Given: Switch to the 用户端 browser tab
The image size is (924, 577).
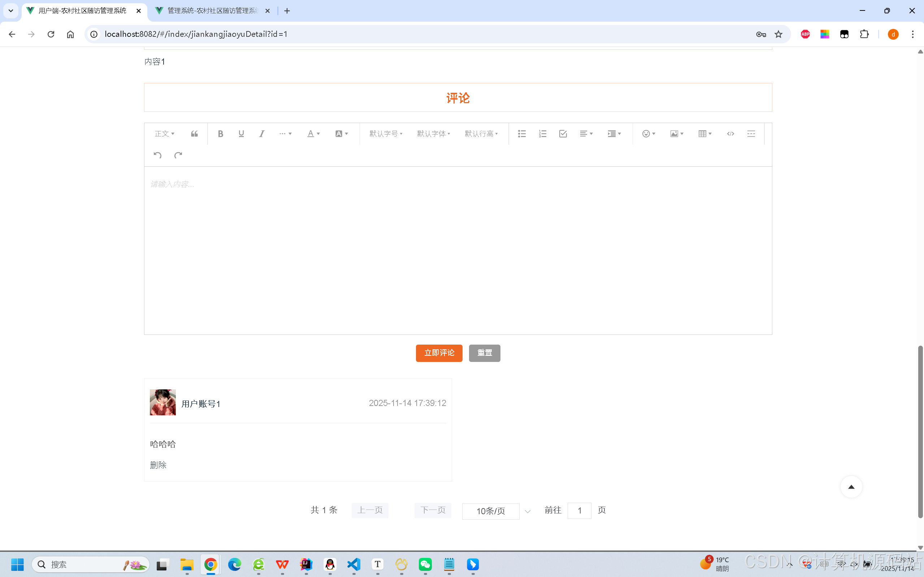Looking at the screenshot, I should point(84,11).
